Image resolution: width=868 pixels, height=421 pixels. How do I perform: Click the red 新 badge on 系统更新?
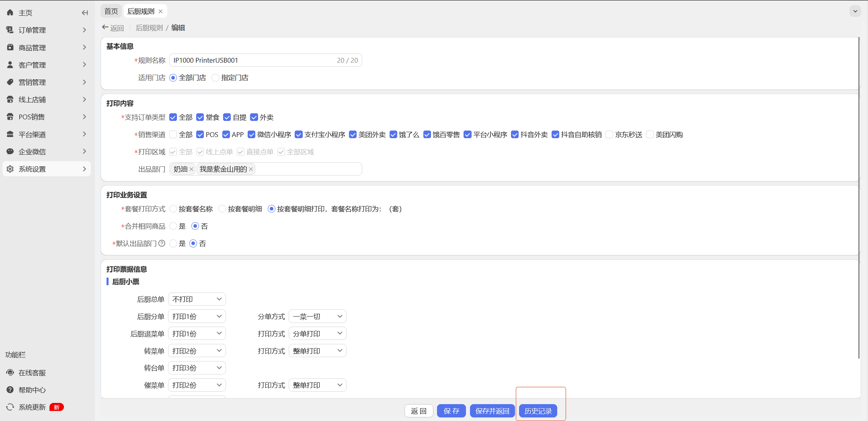tap(57, 407)
